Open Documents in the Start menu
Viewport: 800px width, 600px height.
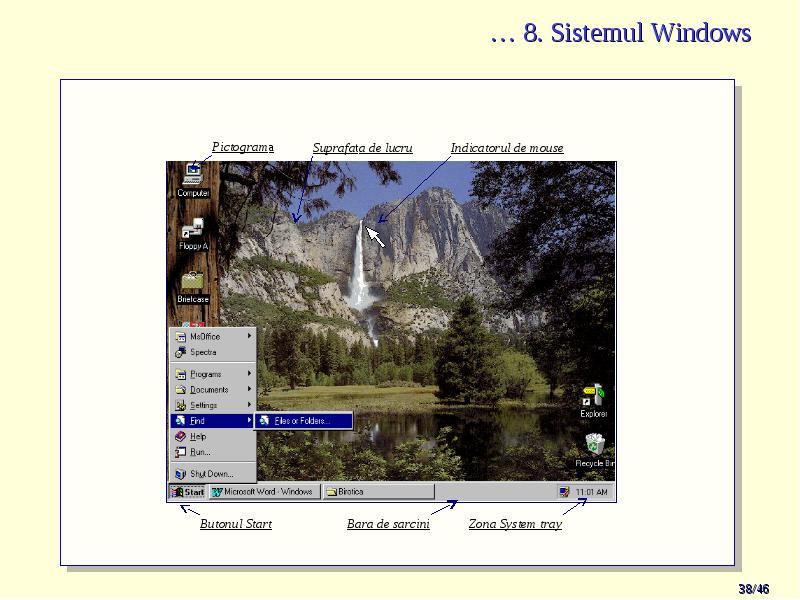point(213,389)
